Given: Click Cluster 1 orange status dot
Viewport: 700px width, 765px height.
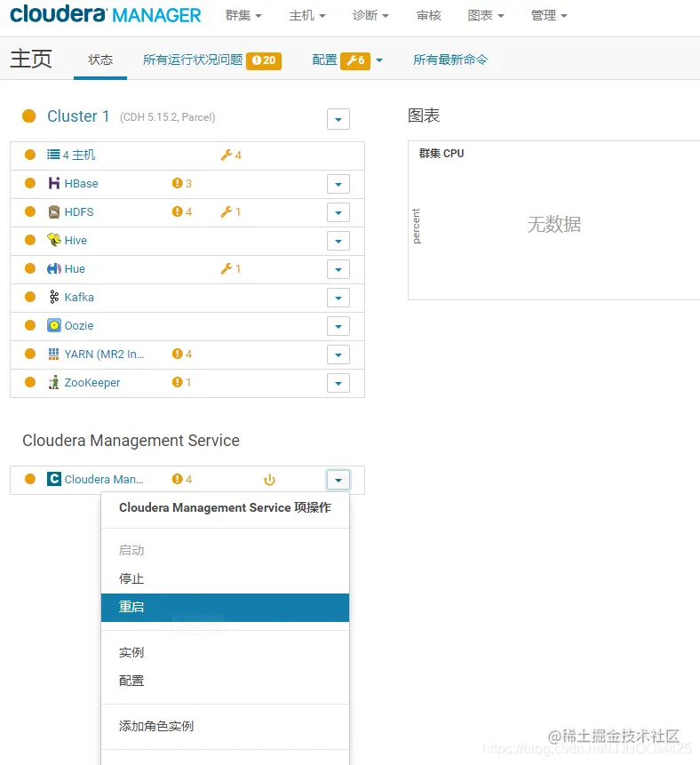Looking at the screenshot, I should [29, 116].
